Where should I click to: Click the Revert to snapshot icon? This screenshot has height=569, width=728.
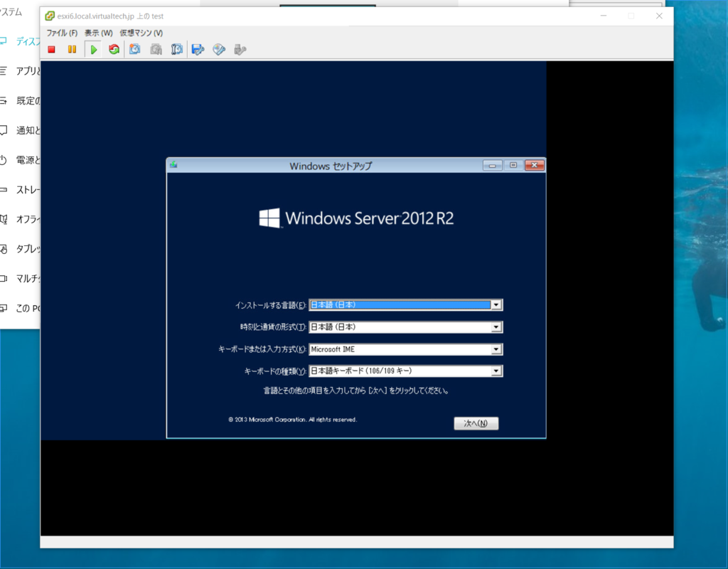[156, 49]
